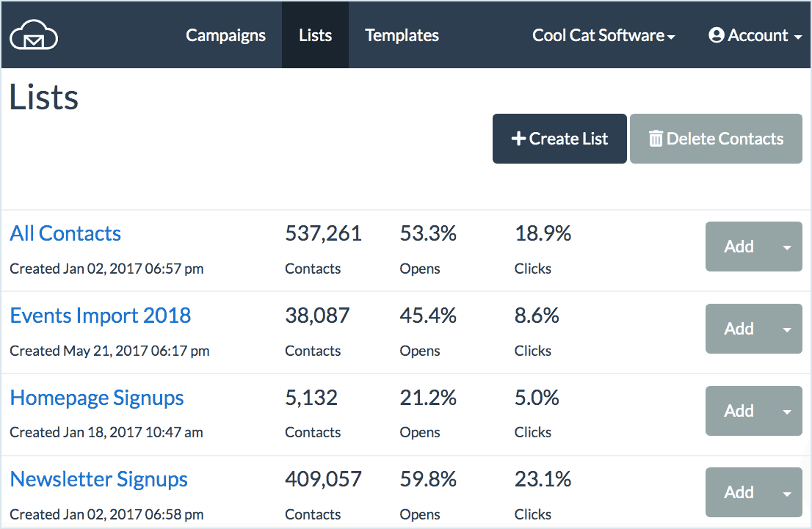812x529 pixels.
Task: Click Add button for All Contacts
Action: click(739, 247)
